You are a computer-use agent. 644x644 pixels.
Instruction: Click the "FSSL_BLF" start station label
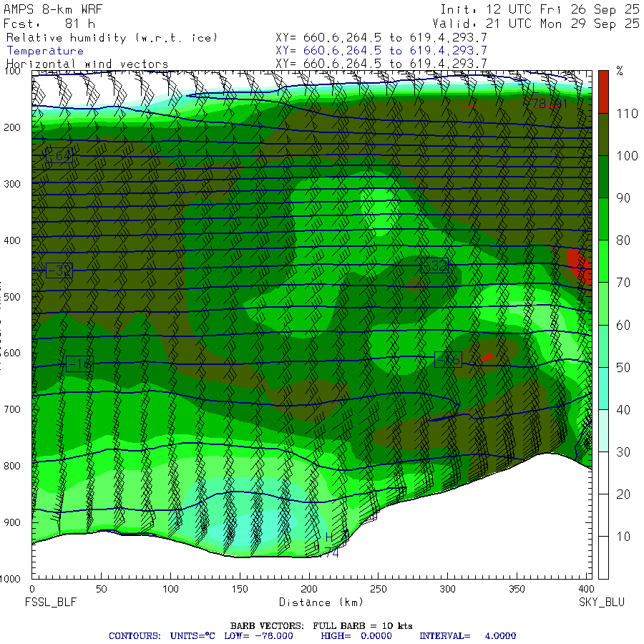tap(51, 602)
